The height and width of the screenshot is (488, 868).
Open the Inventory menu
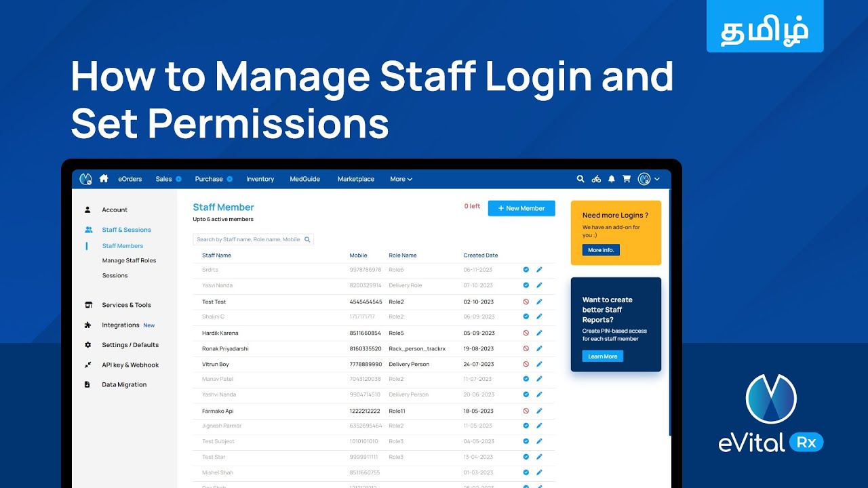[x=260, y=179]
